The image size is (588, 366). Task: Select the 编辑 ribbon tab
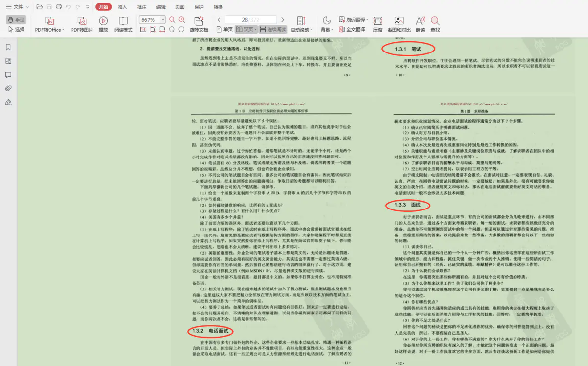[161, 7]
